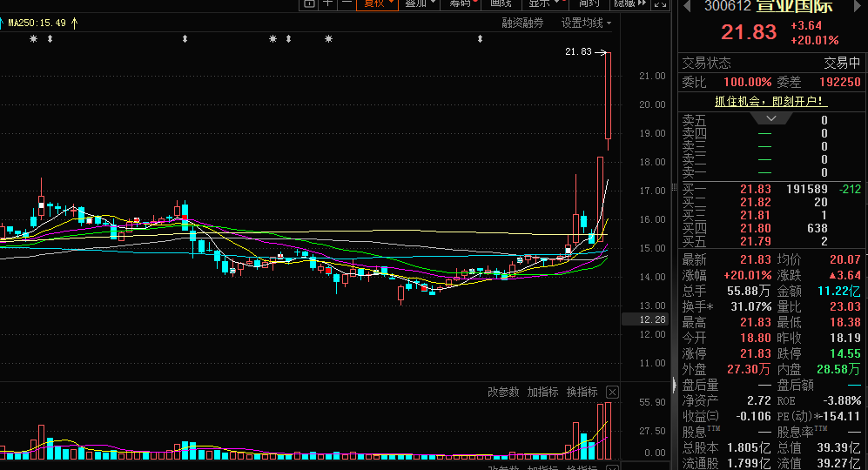Open the 抓住机会，即刻开户！ link

(x=771, y=101)
